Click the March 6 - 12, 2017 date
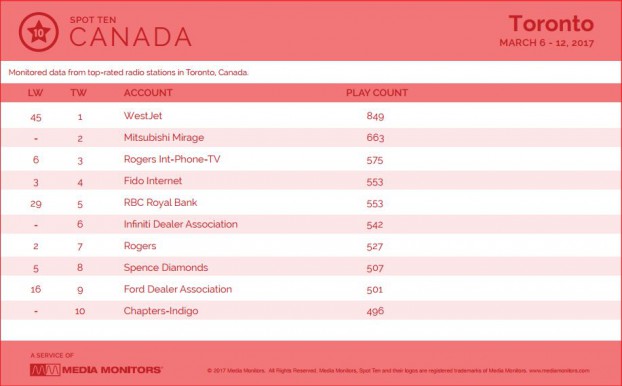Viewport: 622px width, 386px height. 546,43
